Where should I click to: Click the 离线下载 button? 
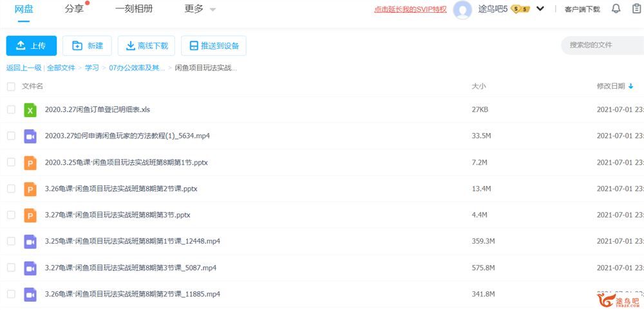146,46
